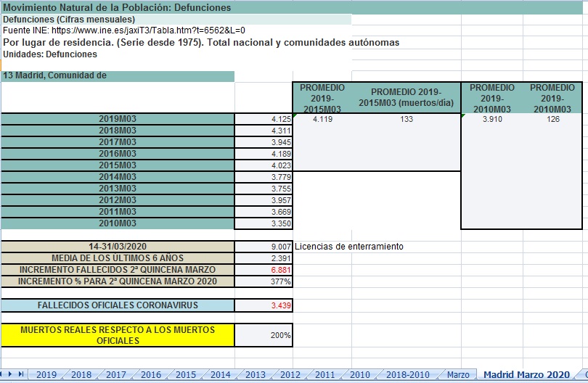Screen dimensions: 588x383
Task: Go to the 2011 sheet tab
Action: (x=324, y=374)
